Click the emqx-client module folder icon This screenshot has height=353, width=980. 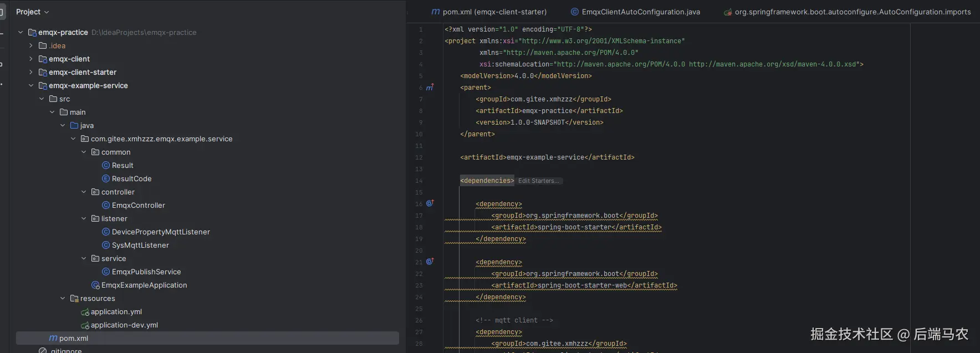[43, 59]
